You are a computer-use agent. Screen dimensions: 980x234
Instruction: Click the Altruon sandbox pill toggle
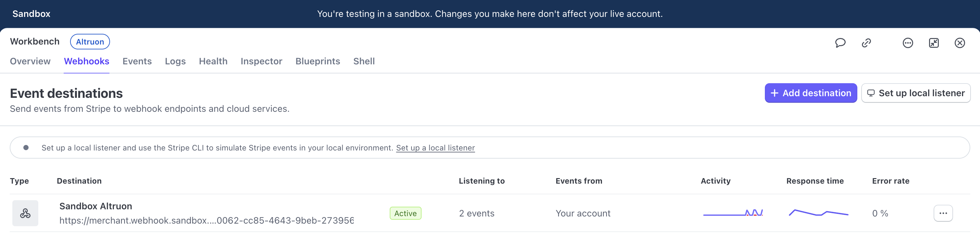point(90,42)
